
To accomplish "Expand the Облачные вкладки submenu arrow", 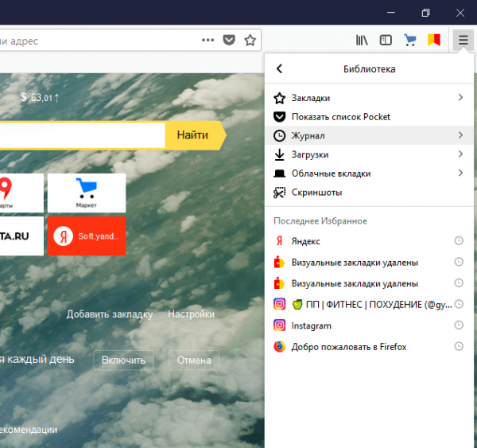I will click(460, 173).
